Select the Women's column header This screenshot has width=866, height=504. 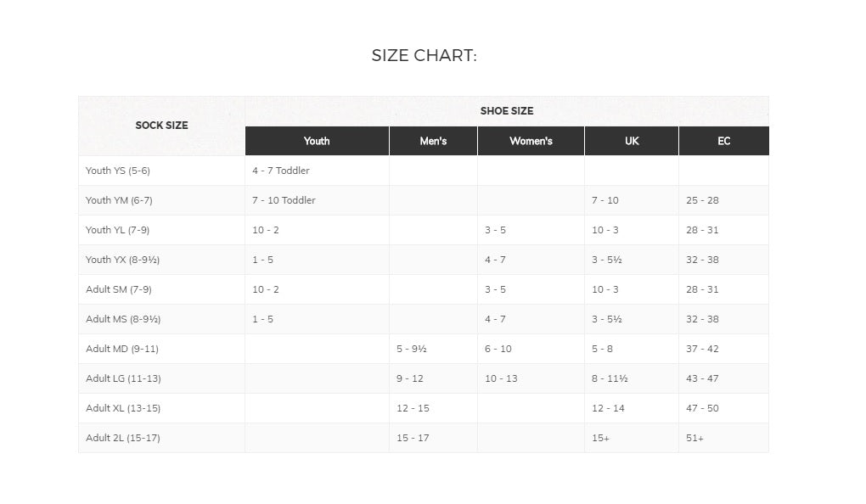(531, 141)
